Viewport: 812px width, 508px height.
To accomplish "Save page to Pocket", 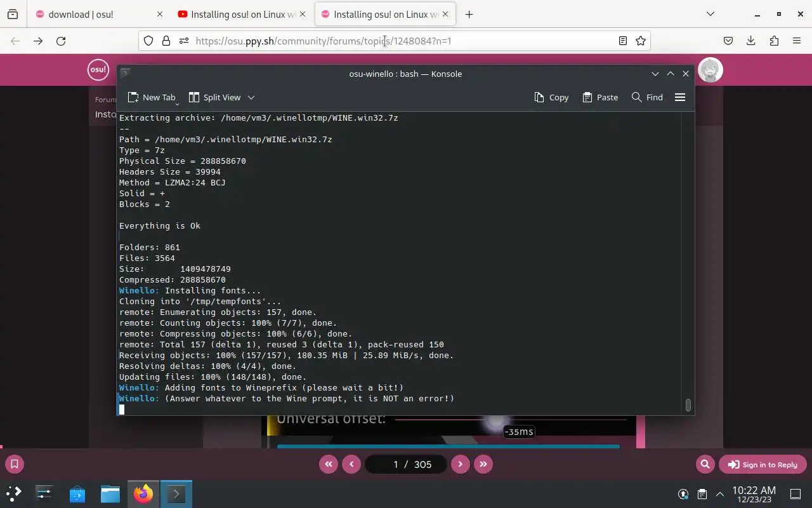I will click(x=728, y=41).
